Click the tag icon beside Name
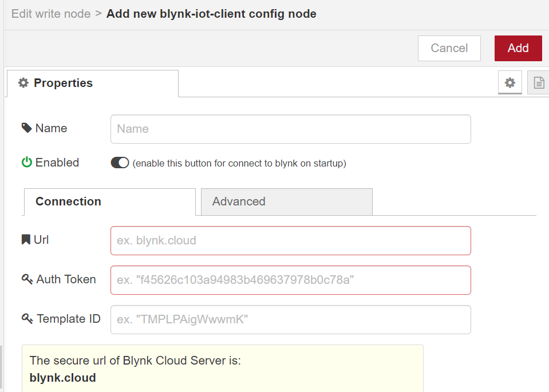 click(26, 128)
